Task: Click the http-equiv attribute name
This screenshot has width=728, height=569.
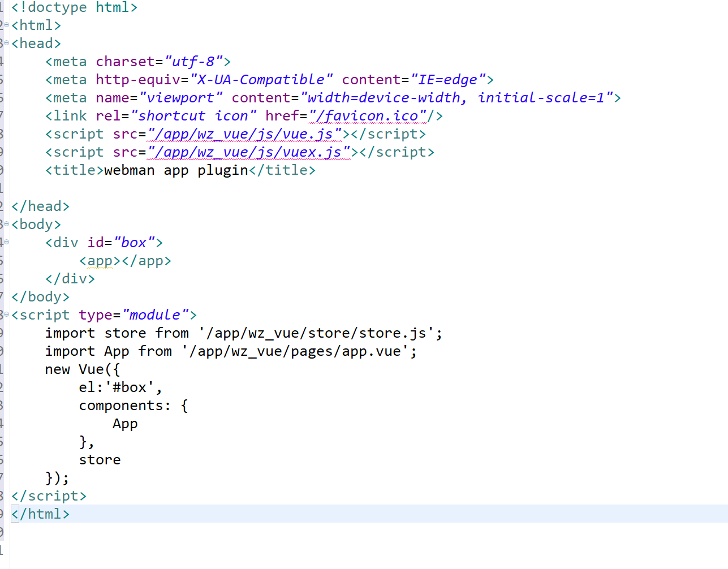Action: click(138, 80)
